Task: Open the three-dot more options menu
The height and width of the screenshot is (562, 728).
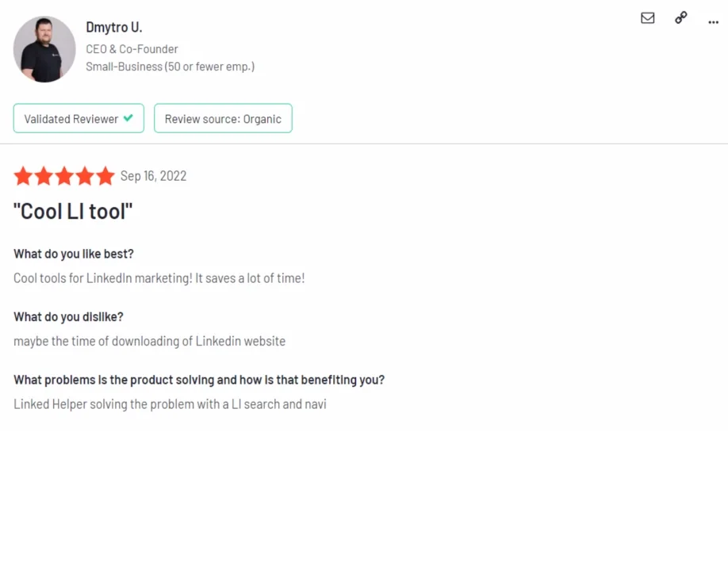Action: [713, 21]
